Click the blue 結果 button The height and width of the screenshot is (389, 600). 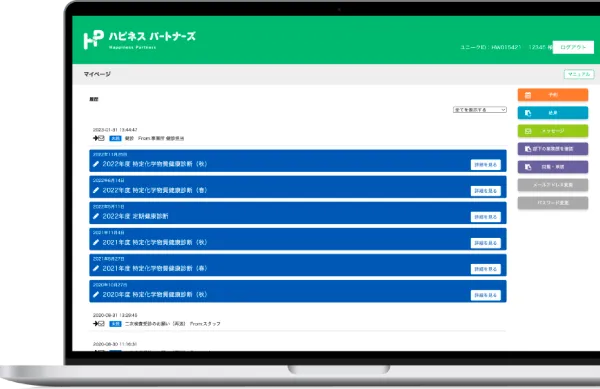click(553, 113)
